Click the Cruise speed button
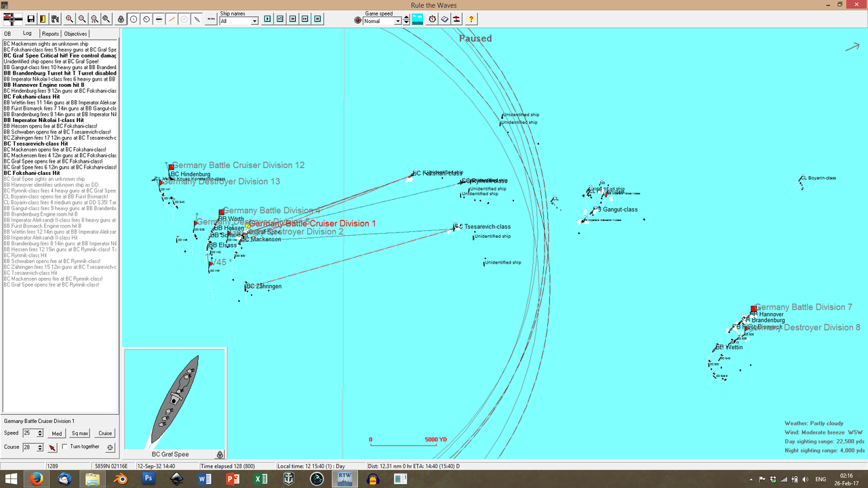Image resolution: width=868 pixels, height=488 pixels. coord(104,433)
